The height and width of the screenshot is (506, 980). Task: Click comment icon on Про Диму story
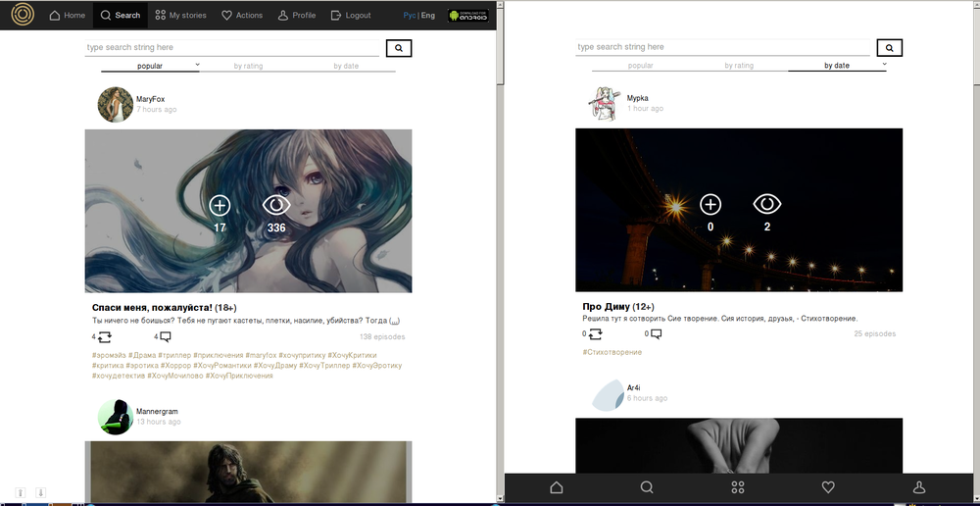(x=656, y=334)
